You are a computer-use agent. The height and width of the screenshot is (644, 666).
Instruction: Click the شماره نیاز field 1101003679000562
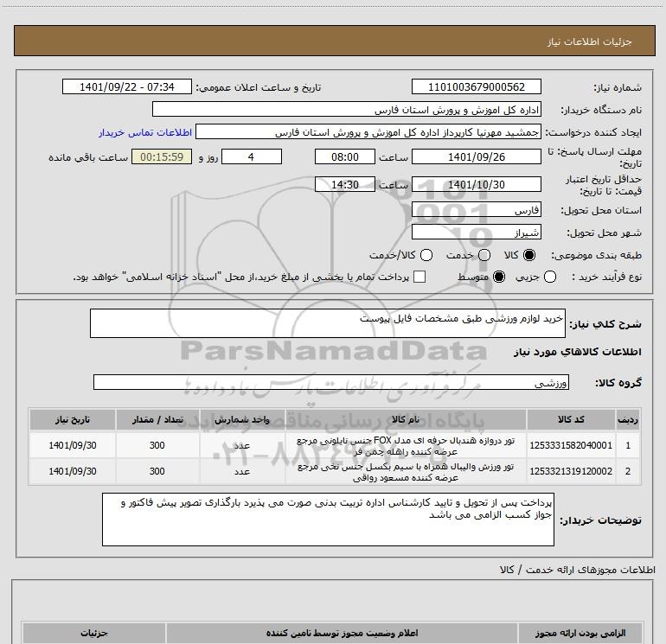pyautogui.click(x=476, y=86)
